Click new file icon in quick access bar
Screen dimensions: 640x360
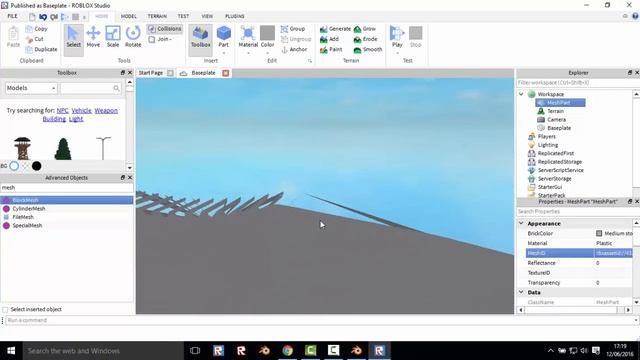click(32, 17)
